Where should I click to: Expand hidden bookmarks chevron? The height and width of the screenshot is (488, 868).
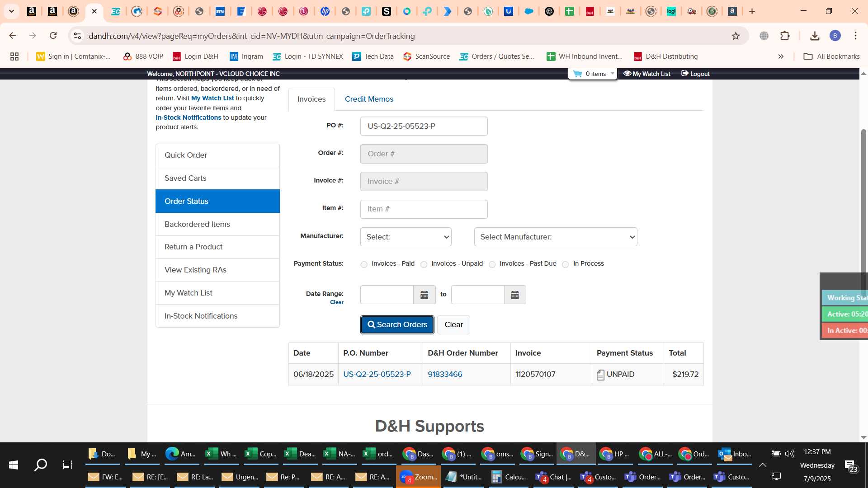point(781,56)
